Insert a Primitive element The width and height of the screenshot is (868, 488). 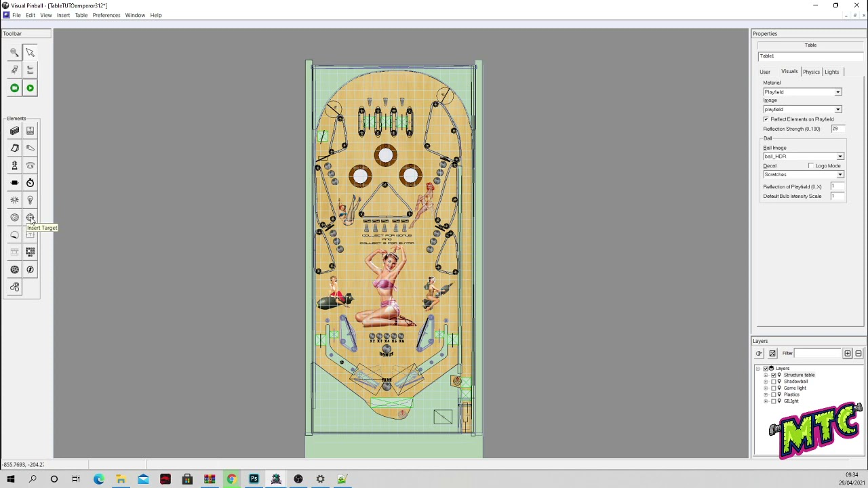(14, 270)
